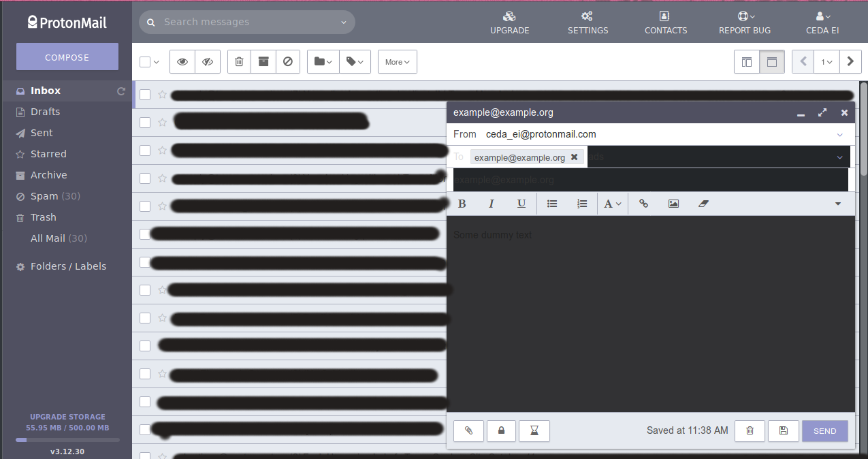The image size is (868, 459).
Task: Mark selected messages as read (eye icon)
Action: (182, 62)
